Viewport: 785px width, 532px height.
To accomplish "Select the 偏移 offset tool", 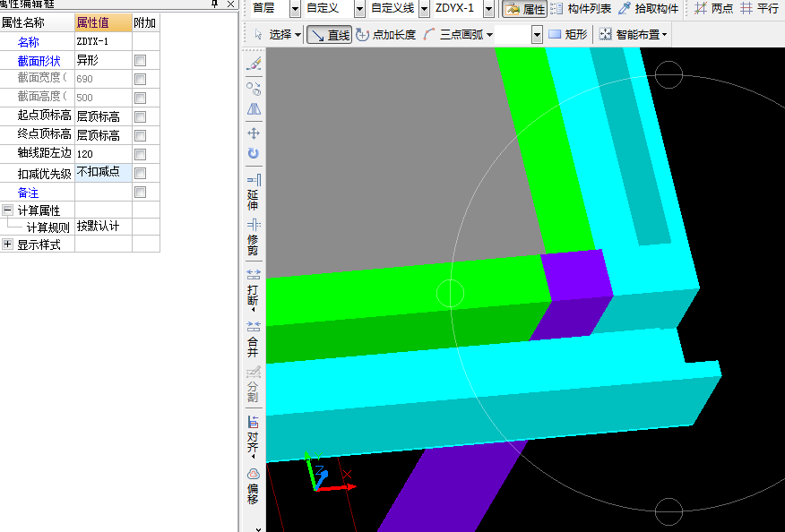I will pos(254,487).
